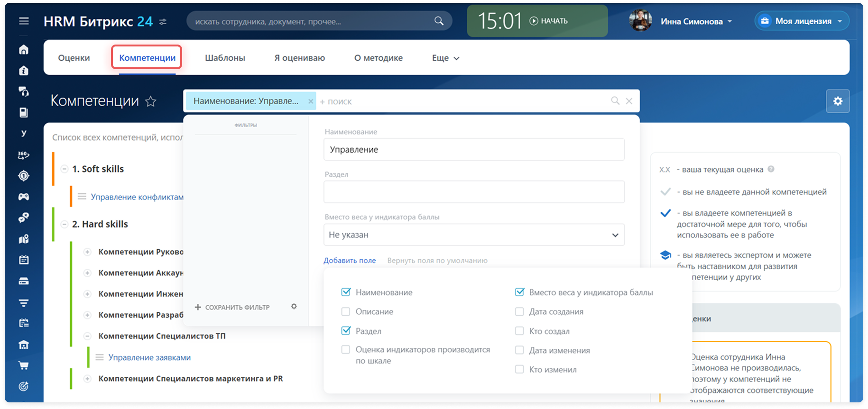Collapse the Soft skills section

click(65, 169)
